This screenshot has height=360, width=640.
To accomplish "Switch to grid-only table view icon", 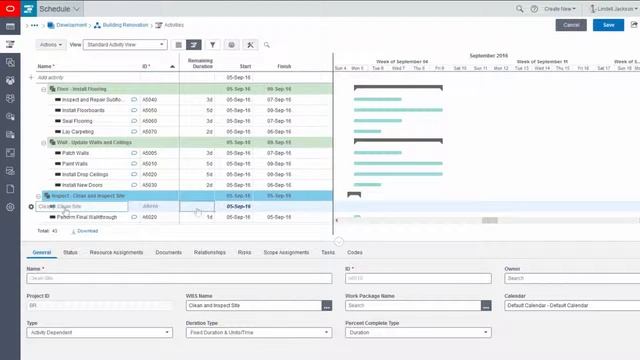I will [178, 45].
